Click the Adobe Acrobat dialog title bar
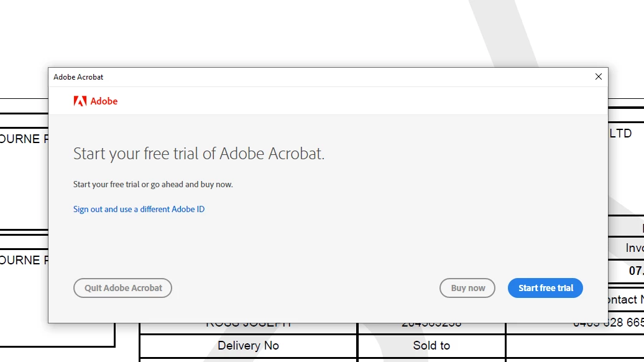The height and width of the screenshot is (362, 644). click(311, 77)
